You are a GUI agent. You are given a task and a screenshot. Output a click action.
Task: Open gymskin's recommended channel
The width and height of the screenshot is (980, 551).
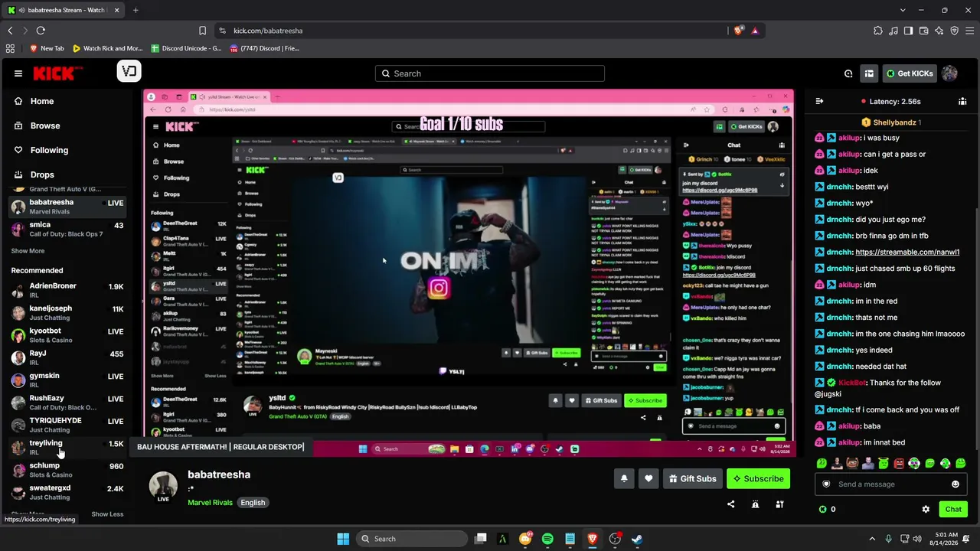click(67, 380)
